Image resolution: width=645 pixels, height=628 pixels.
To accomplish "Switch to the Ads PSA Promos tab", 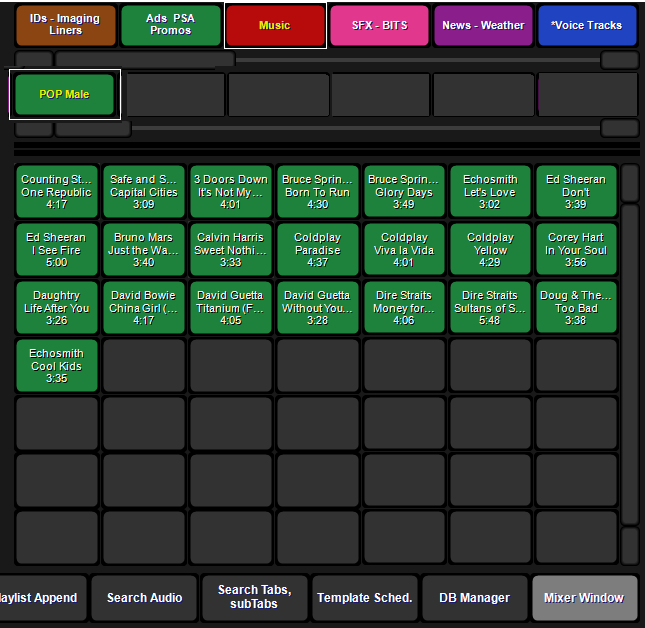I will click(x=171, y=25).
